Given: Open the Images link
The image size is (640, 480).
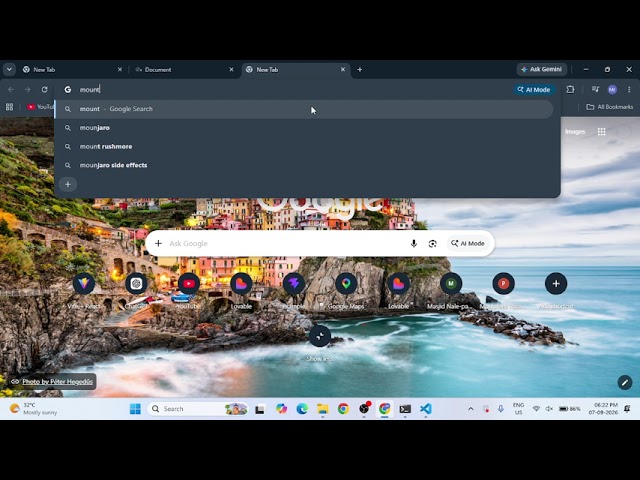Looking at the screenshot, I should click(575, 132).
